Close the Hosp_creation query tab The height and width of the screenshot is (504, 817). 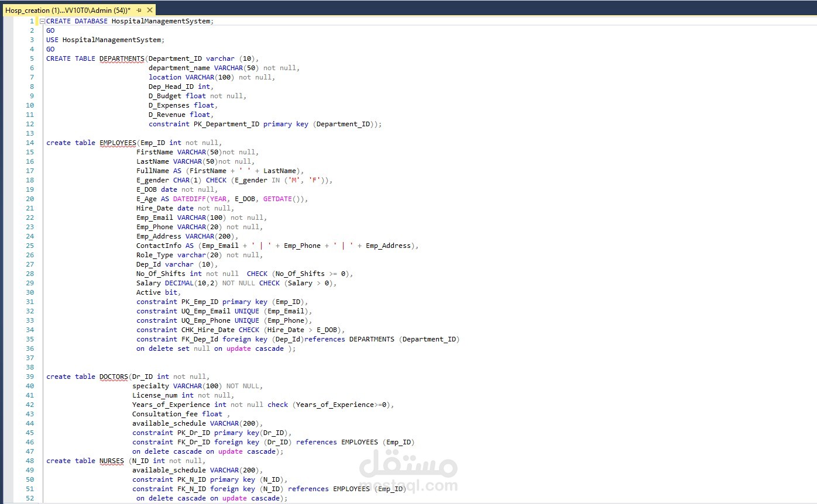150,11
